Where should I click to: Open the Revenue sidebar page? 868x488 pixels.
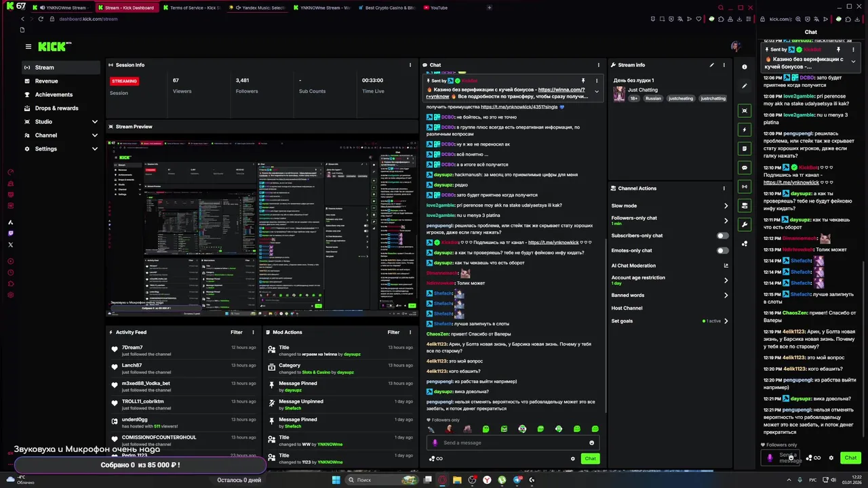coord(61,81)
